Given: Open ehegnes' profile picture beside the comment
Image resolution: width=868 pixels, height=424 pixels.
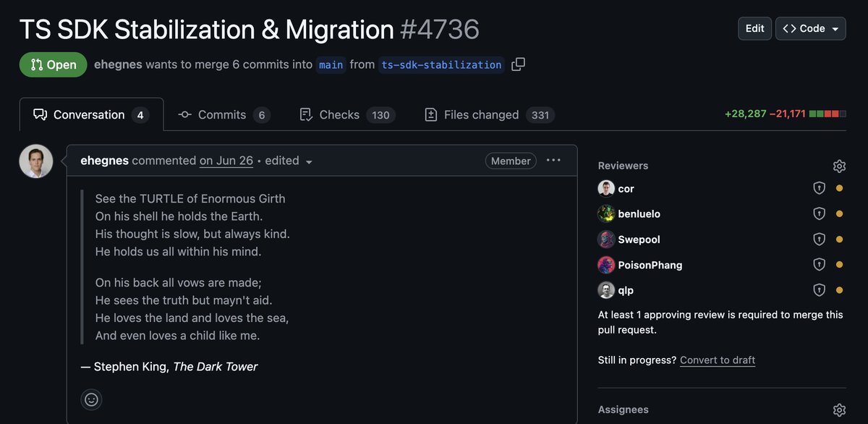Looking at the screenshot, I should click(36, 161).
